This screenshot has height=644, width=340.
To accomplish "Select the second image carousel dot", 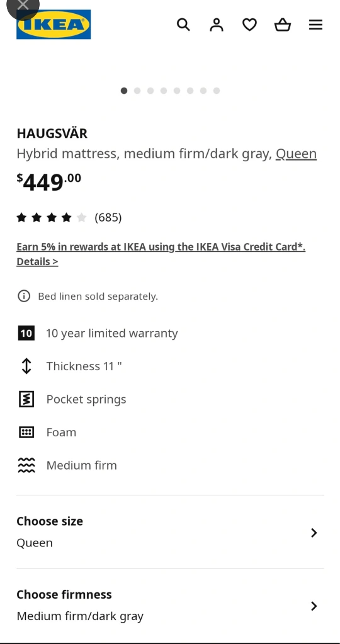I will pos(137,91).
